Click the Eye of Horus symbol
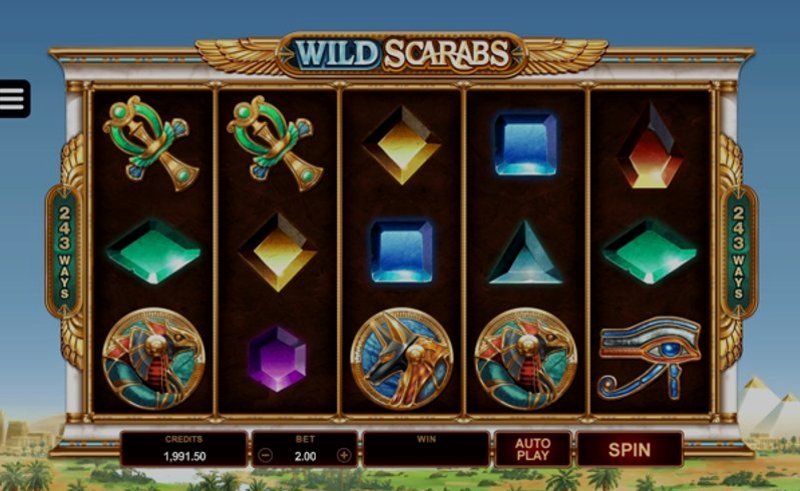This screenshot has width=800, height=491. coord(650,358)
